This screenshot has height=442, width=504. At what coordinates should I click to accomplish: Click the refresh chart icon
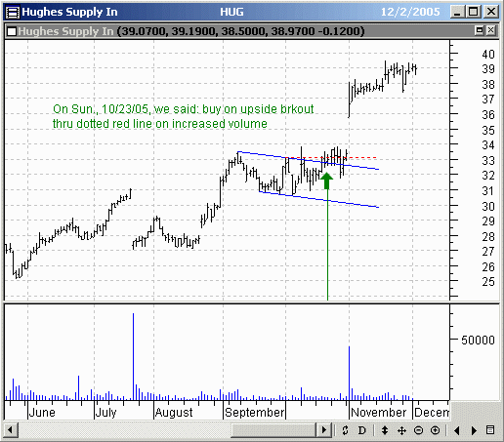[345, 430]
